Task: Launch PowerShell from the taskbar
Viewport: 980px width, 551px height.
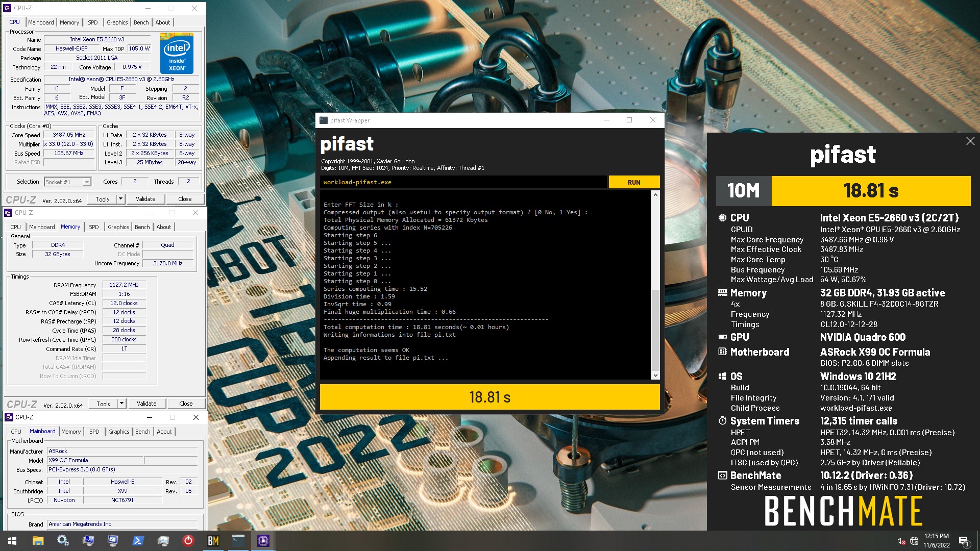Action: 138,541
